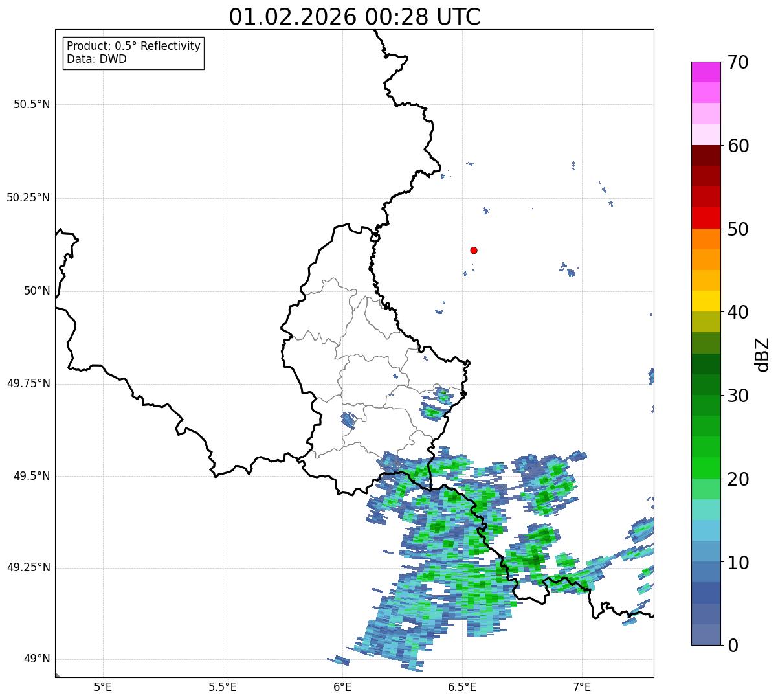Pick the bright red colorbar segment above 50
Viewport: 778px width, 700px height.
pos(705,218)
